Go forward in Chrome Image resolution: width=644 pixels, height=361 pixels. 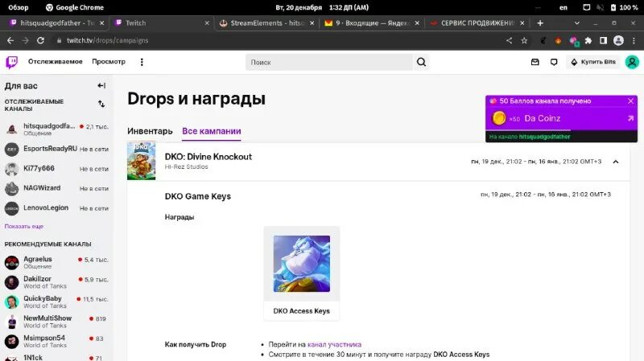[26, 40]
